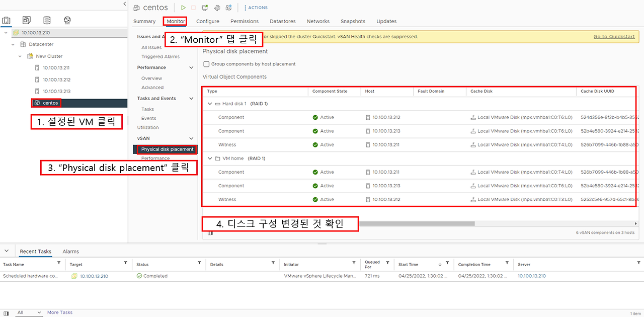Image resolution: width=644 pixels, height=319 pixels.
Task: Click the take snapshot icon
Action: 229,8
